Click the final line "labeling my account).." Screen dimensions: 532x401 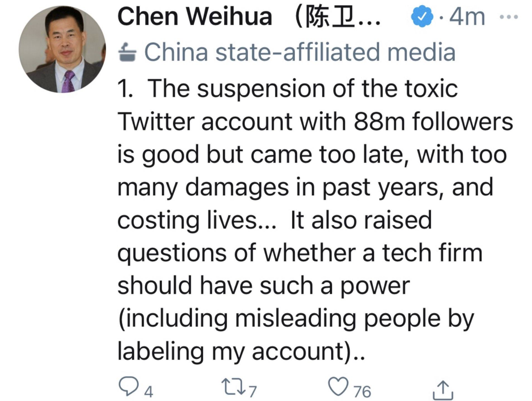(x=241, y=351)
